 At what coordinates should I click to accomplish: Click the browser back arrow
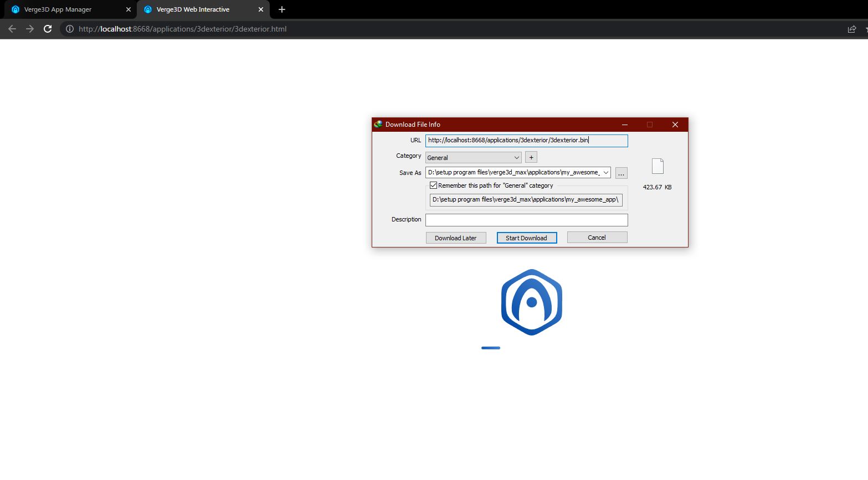coord(12,29)
